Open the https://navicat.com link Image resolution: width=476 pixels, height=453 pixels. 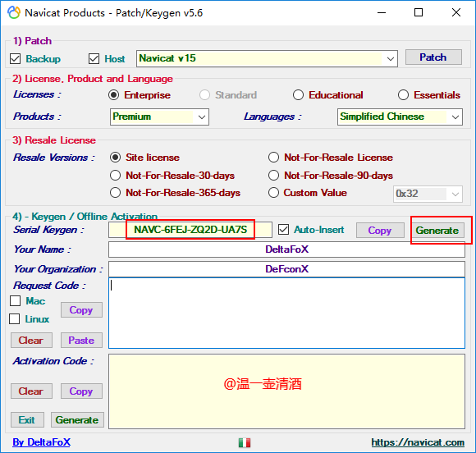(418, 442)
